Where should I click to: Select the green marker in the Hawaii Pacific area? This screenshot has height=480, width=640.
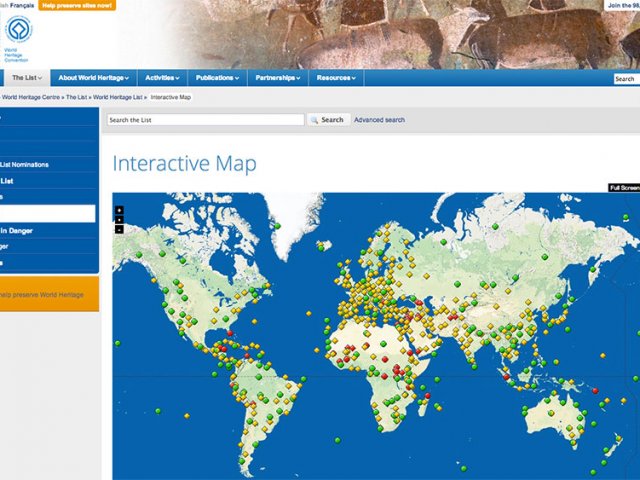[x=118, y=344]
